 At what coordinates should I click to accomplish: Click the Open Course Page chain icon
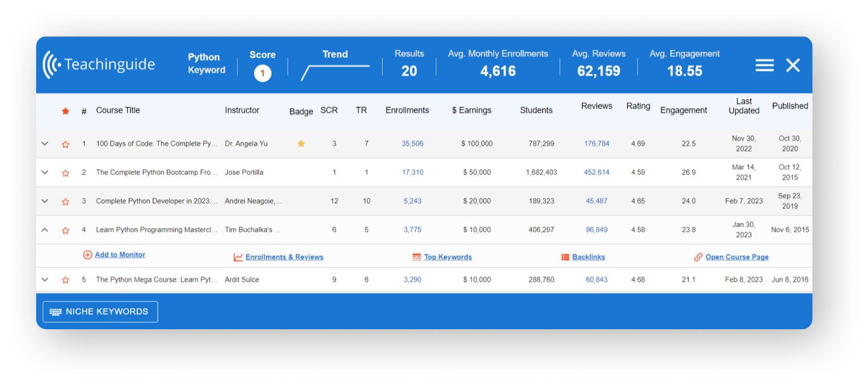click(x=698, y=257)
